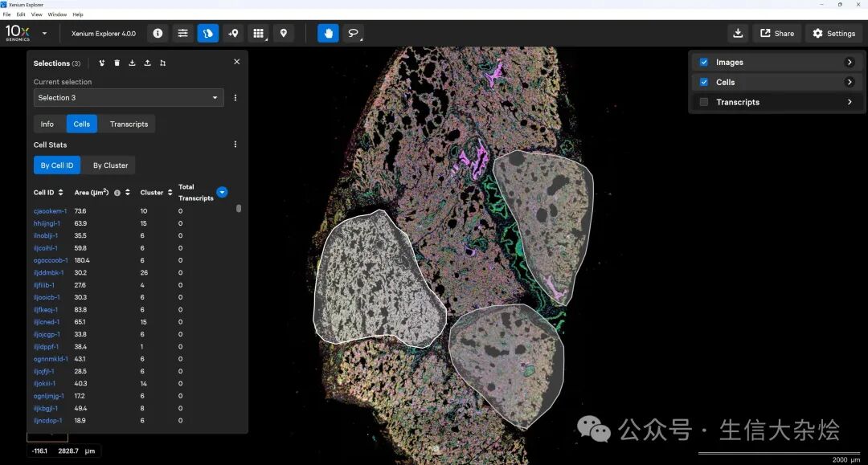Open the Help menu

pyautogui.click(x=78, y=14)
